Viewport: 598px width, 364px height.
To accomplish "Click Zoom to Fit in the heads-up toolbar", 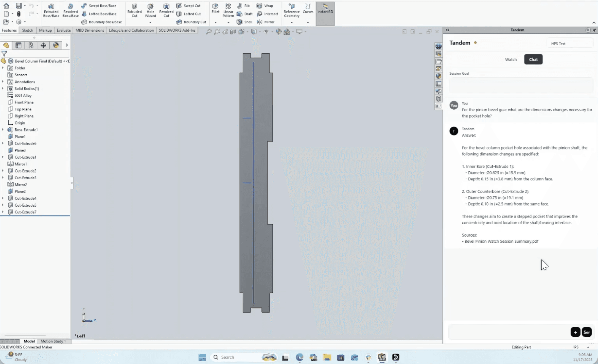I will (x=209, y=32).
